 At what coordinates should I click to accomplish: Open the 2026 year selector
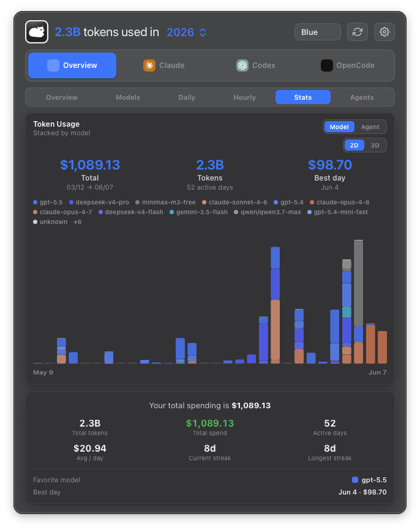pyautogui.click(x=186, y=32)
